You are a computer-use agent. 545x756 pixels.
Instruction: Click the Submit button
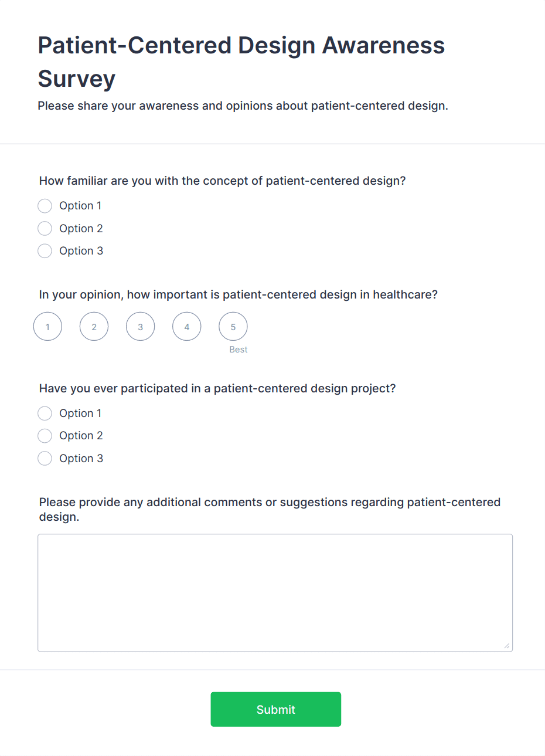(x=275, y=709)
